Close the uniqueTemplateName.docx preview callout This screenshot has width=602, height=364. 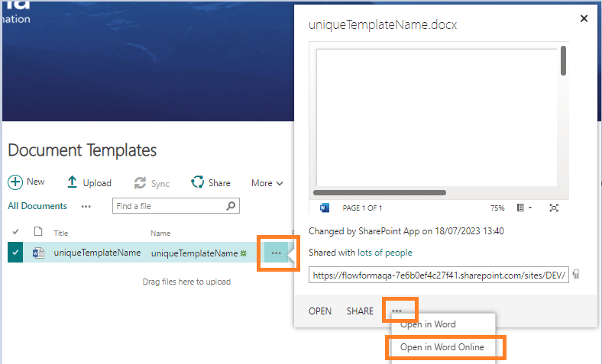[x=584, y=18]
